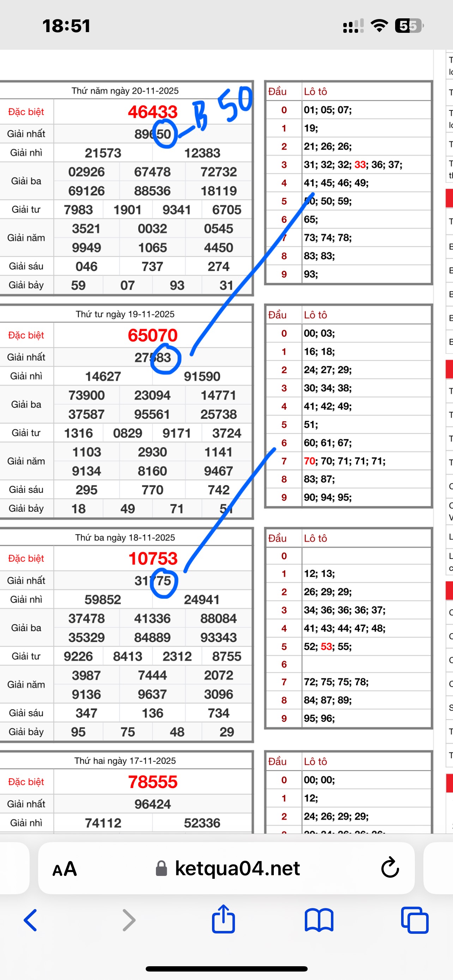Screen dimensions: 453x980
Task: Tap special prize number 65070
Action: 152,335
